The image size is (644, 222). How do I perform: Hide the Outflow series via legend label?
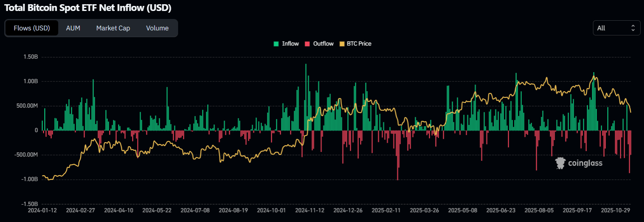point(323,43)
